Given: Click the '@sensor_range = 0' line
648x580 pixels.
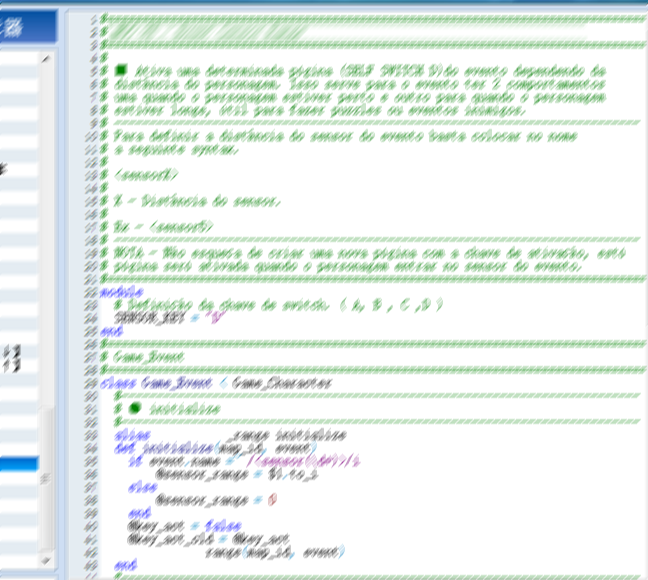Looking at the screenshot, I should pyautogui.click(x=216, y=500).
